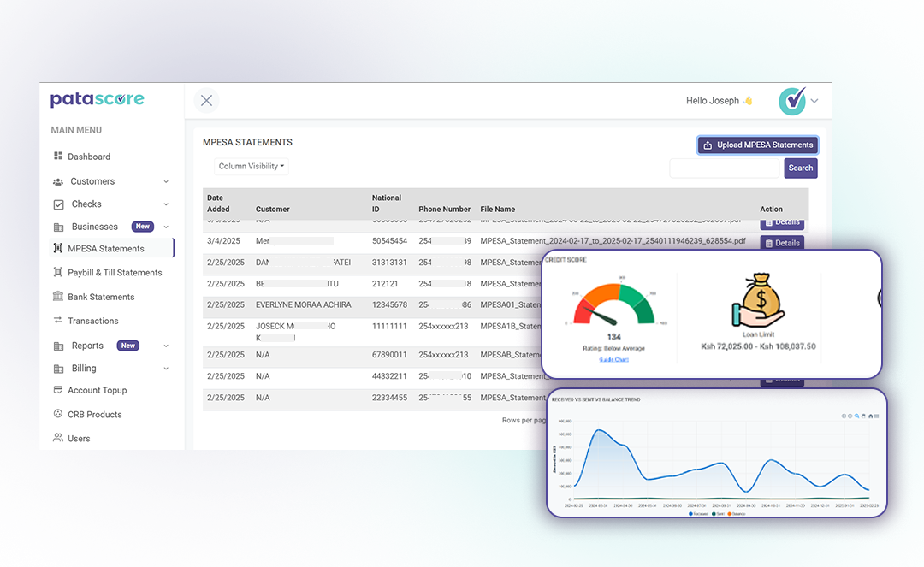Click National ID 212121
This screenshot has height=567, width=924.
tap(385, 283)
